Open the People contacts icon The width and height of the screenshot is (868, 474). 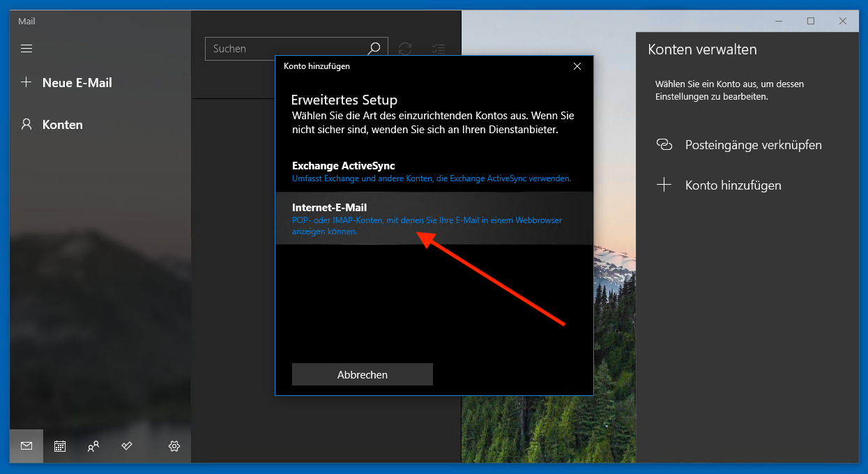(x=93, y=446)
